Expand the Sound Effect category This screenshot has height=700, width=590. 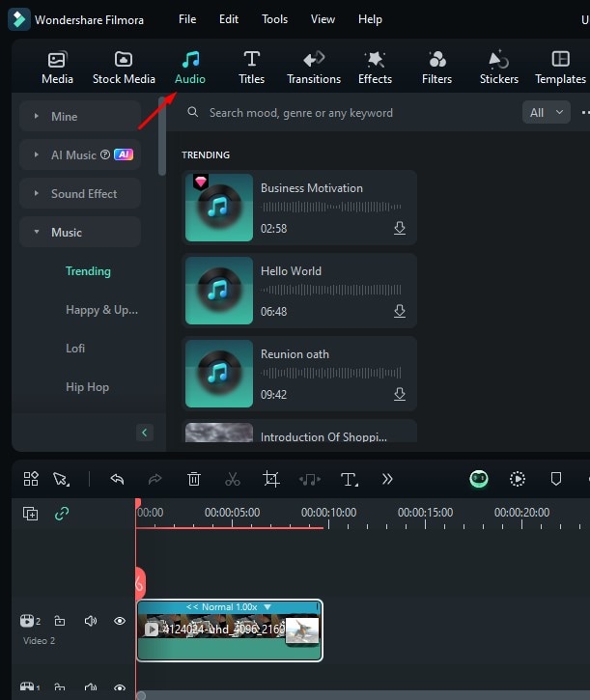point(80,193)
